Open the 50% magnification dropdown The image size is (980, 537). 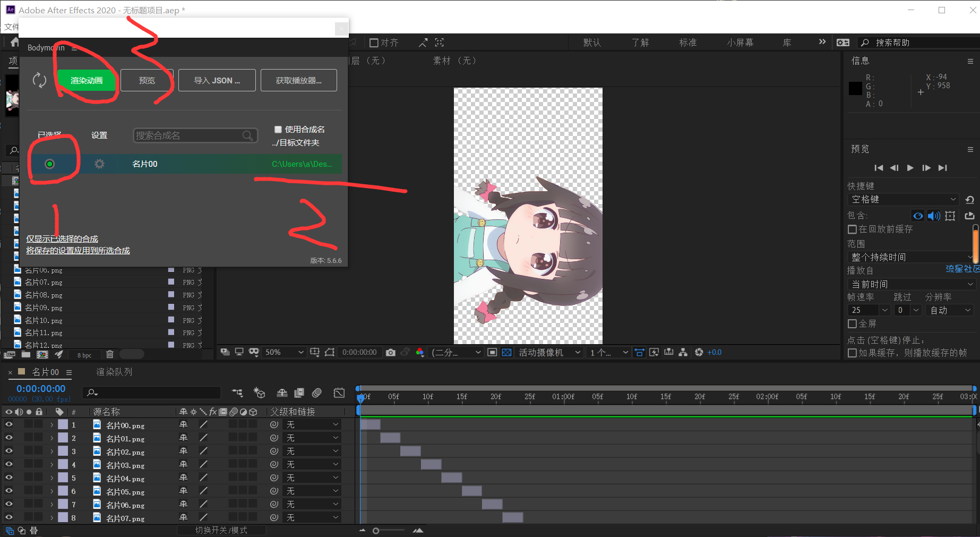pos(285,352)
